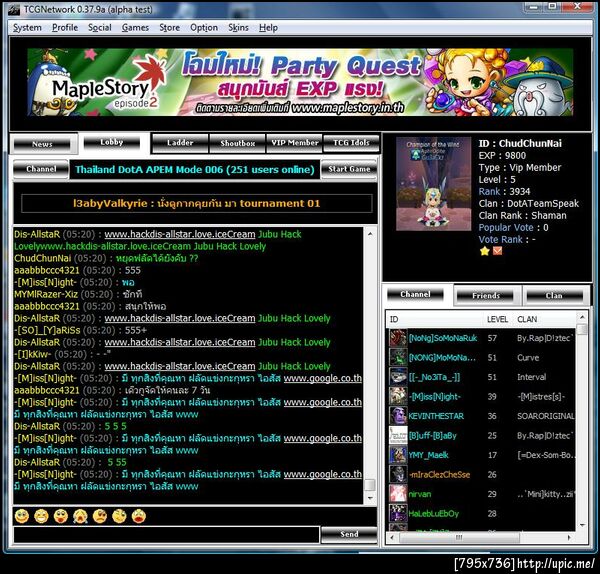Open first www.hackdis-allstar.love.iceCream link in chat
Screen dimensions: 600x574
179,234
